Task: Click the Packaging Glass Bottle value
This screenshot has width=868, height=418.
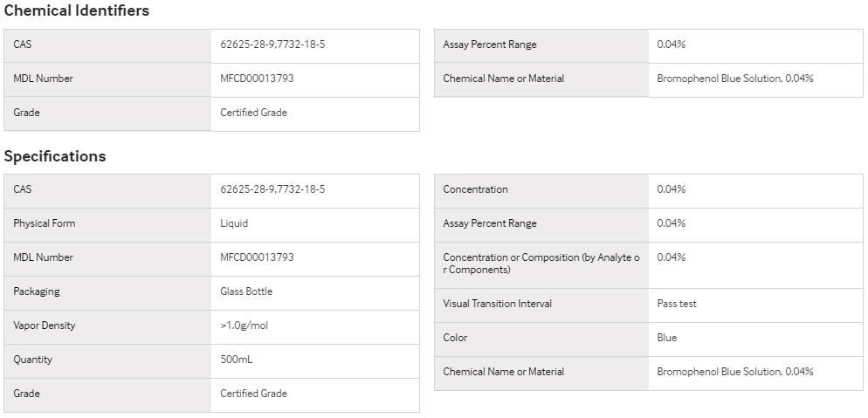Action: [x=246, y=291]
